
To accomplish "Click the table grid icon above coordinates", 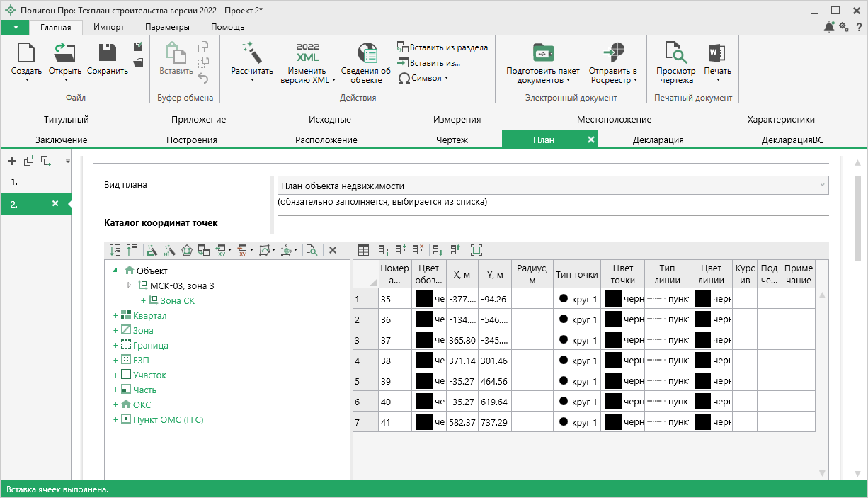I will [x=363, y=250].
